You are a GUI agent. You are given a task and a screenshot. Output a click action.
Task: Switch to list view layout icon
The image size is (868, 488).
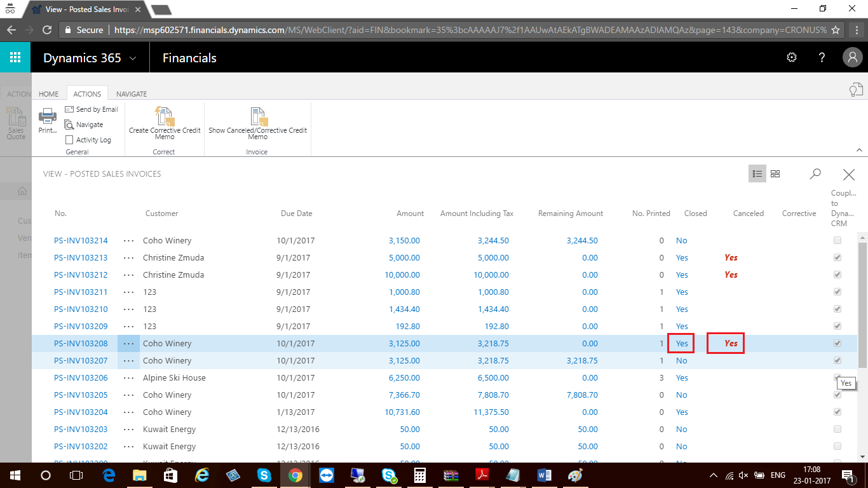[x=757, y=173]
